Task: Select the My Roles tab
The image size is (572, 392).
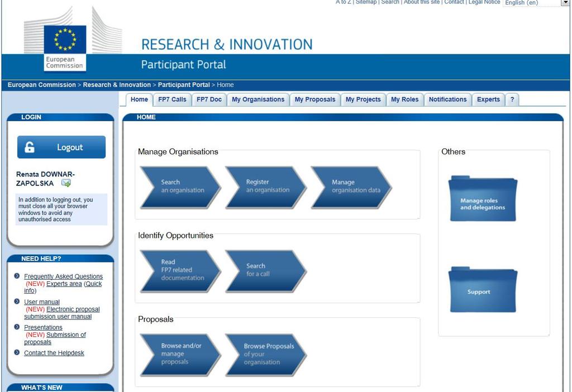Action: [404, 99]
